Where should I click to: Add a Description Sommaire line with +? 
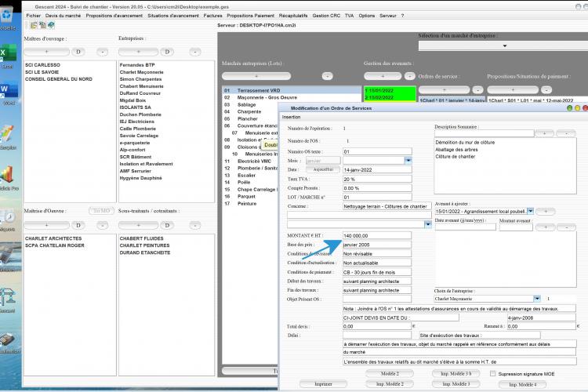click(x=545, y=133)
